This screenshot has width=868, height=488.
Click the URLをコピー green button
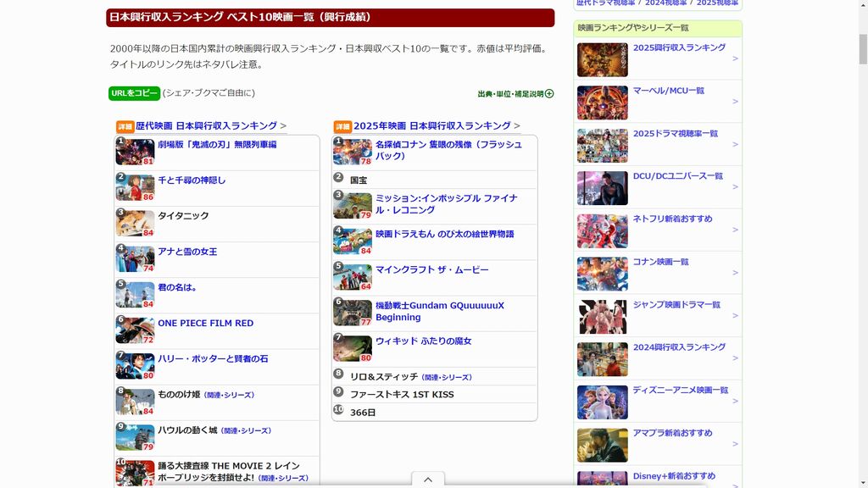tap(134, 93)
